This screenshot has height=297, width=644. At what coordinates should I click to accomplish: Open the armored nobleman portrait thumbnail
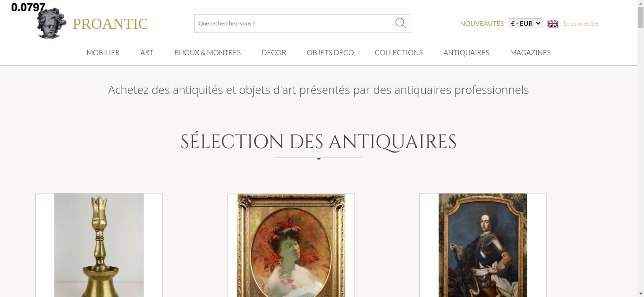(x=483, y=245)
